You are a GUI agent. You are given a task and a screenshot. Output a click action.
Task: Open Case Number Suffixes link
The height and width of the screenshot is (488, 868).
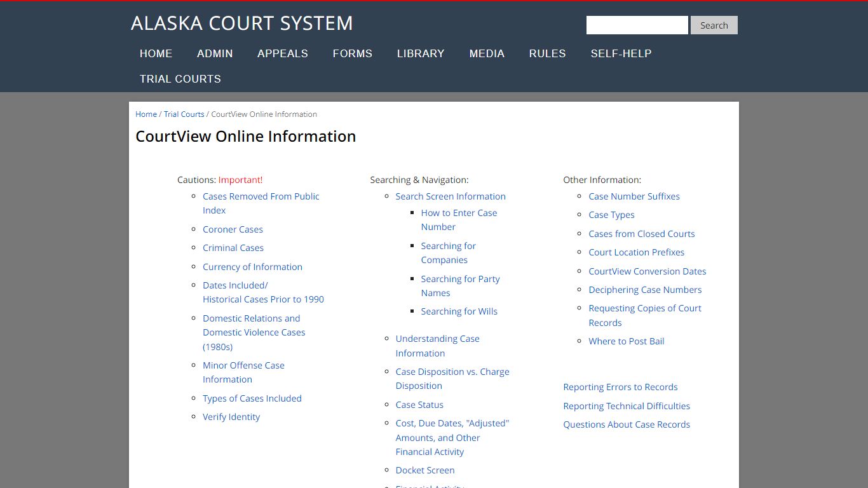634,196
